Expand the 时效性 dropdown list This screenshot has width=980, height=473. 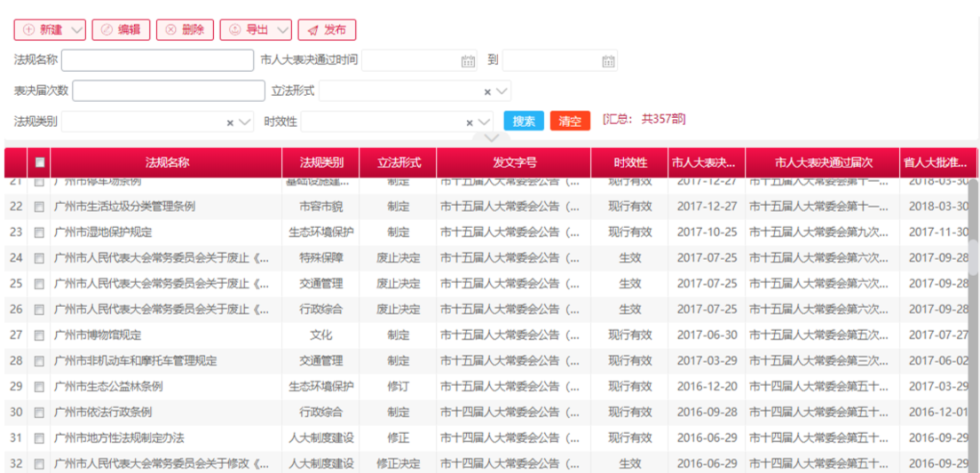(485, 122)
